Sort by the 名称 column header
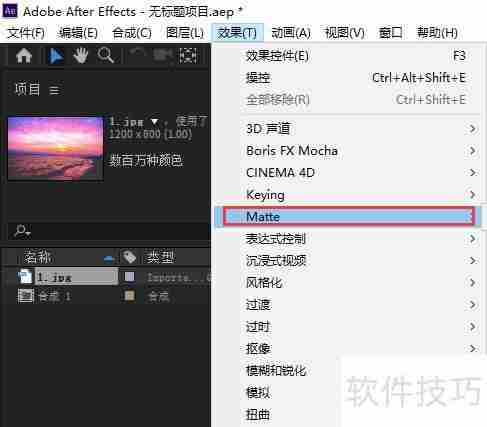The width and height of the screenshot is (487, 427). [38, 257]
